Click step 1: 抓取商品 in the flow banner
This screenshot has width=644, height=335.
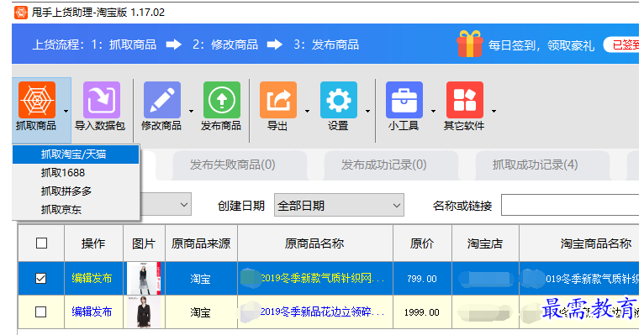(124, 44)
